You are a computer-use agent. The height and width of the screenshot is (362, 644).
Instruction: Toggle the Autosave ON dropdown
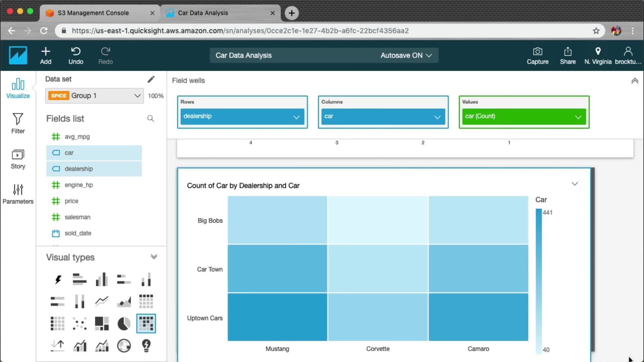click(x=406, y=56)
